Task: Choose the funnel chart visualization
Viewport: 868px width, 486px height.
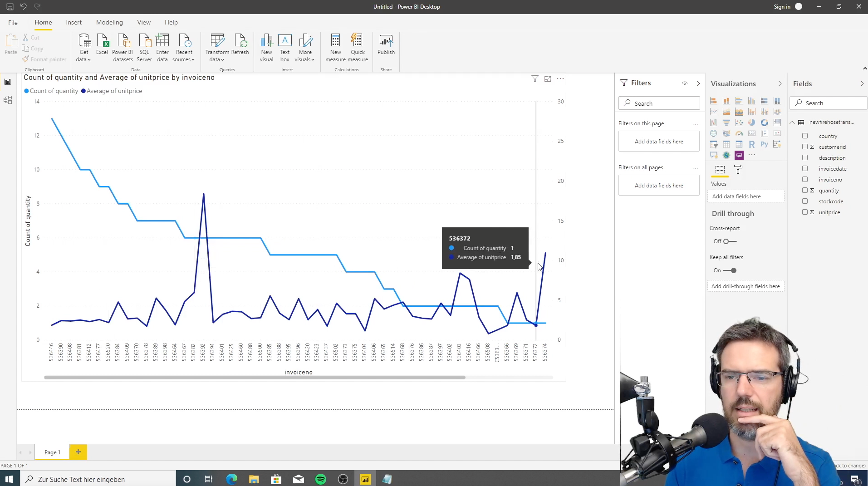Action: pos(726,123)
